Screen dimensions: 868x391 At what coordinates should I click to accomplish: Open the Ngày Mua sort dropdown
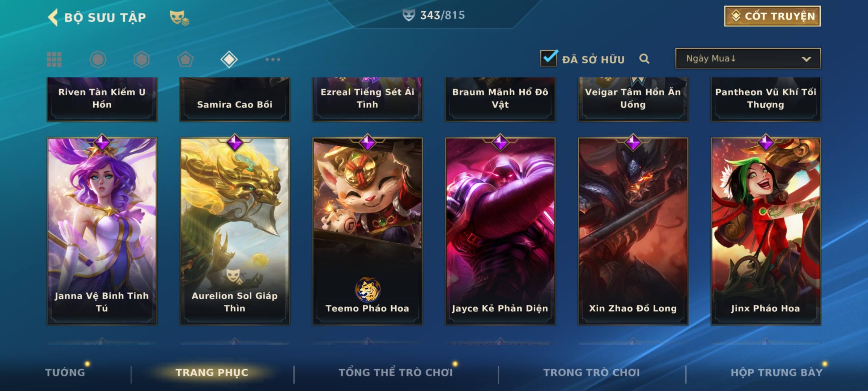[x=748, y=58]
